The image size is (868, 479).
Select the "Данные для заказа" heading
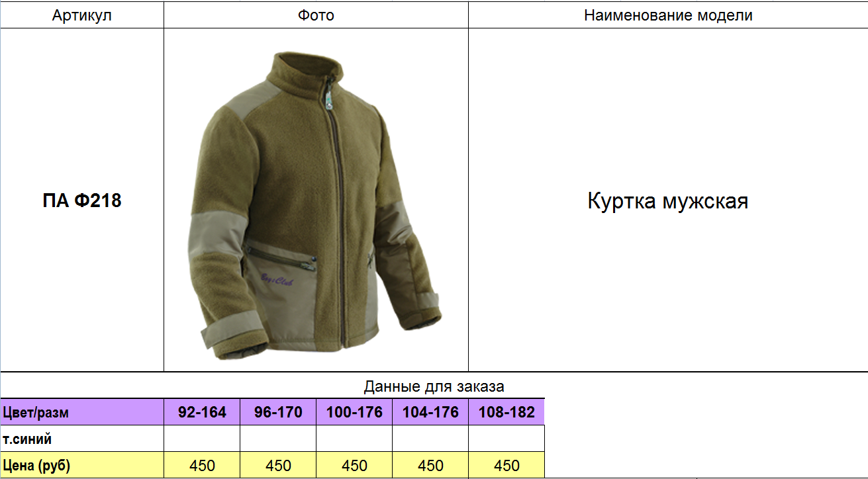tap(434, 386)
